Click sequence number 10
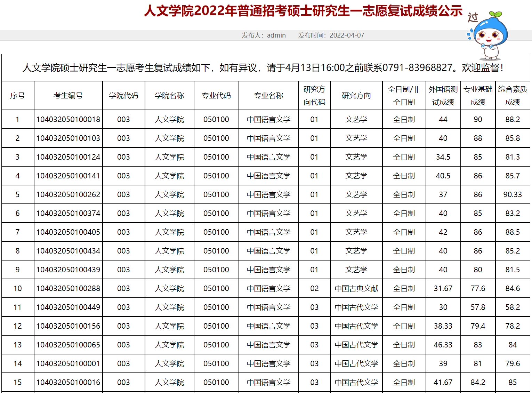 [18, 289]
